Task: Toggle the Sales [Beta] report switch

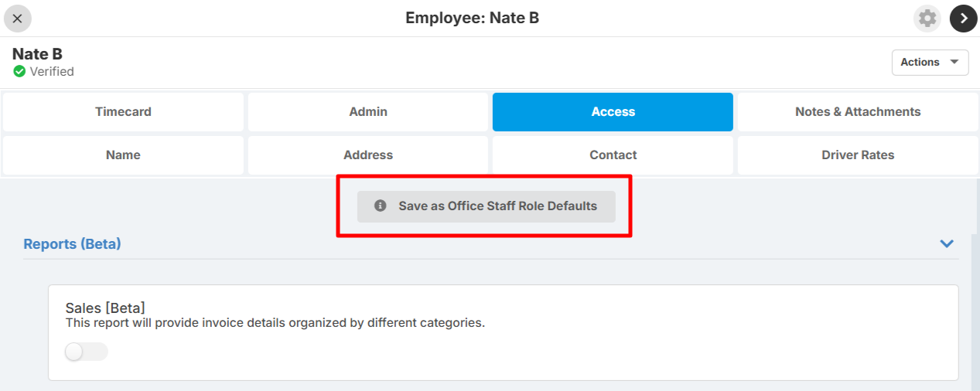Action: click(x=86, y=352)
